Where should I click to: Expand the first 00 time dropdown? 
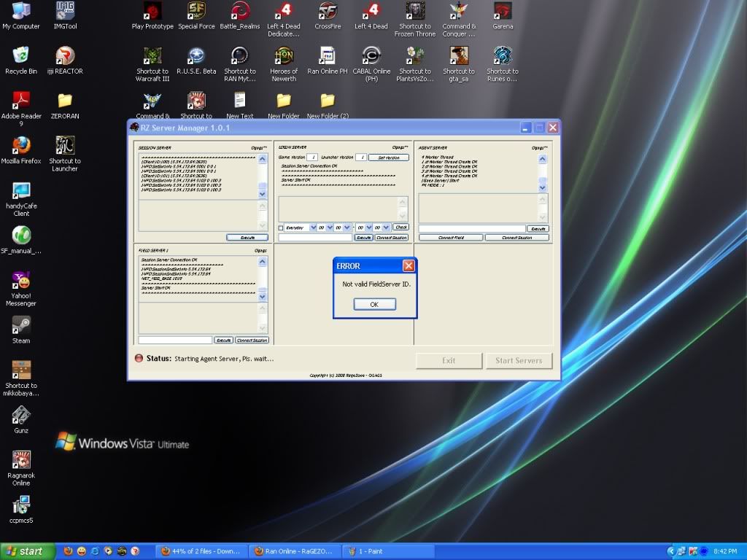coord(329,227)
